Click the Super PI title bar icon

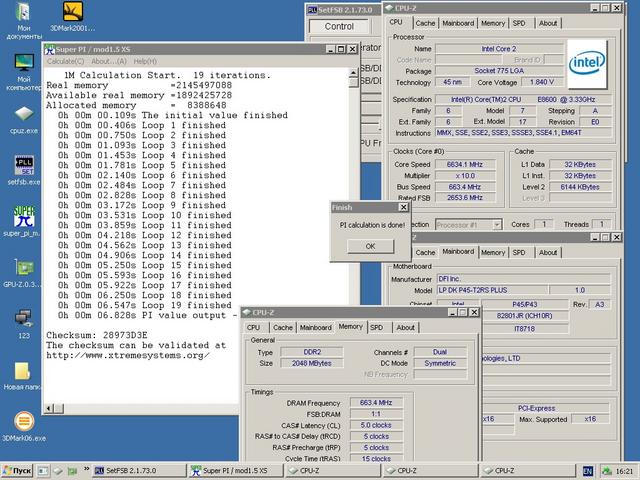click(x=49, y=49)
